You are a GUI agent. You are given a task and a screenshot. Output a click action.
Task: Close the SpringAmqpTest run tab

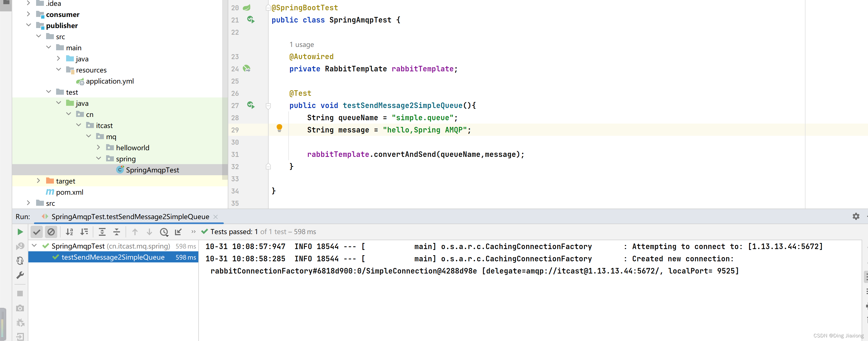(x=216, y=217)
